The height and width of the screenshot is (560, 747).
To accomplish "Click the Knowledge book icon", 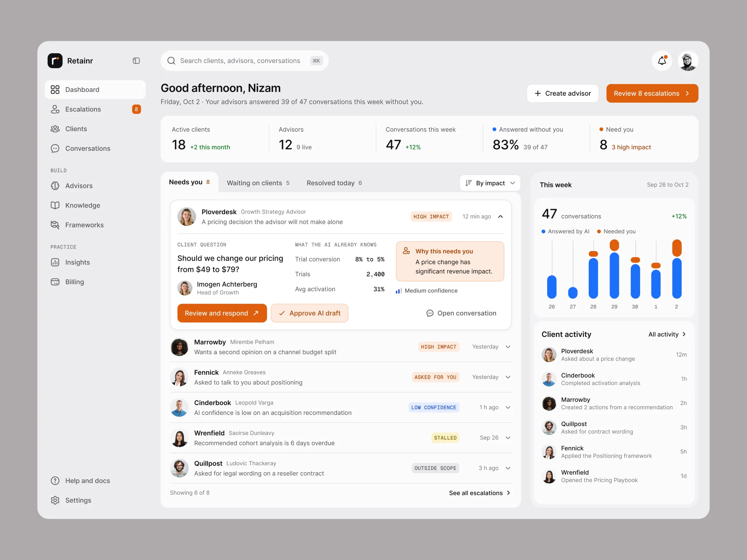I will pos(55,206).
